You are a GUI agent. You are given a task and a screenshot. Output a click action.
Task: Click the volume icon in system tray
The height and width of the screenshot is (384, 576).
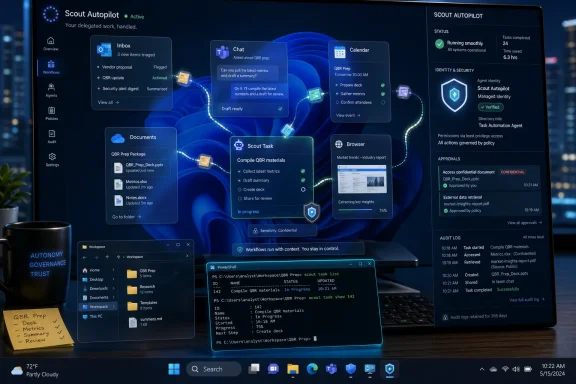516,369
